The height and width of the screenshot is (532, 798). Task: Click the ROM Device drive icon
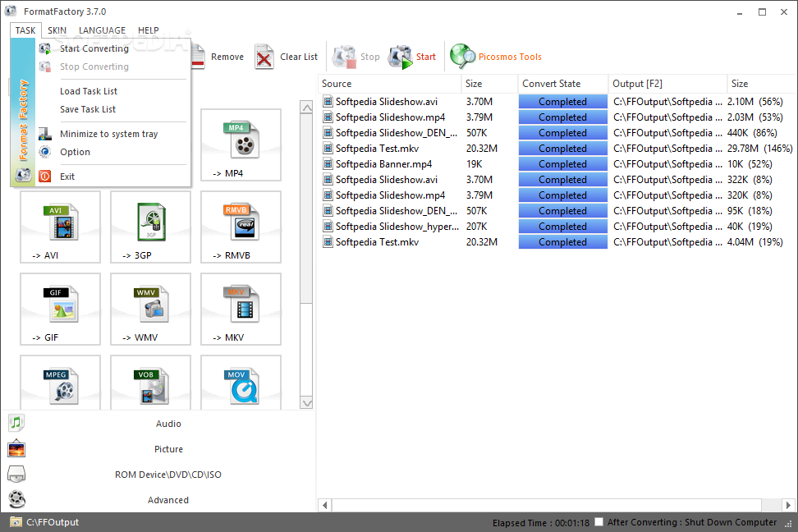click(16, 474)
